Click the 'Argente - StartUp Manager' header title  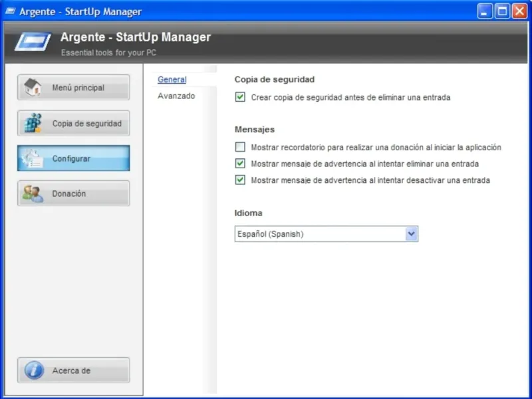(x=136, y=37)
